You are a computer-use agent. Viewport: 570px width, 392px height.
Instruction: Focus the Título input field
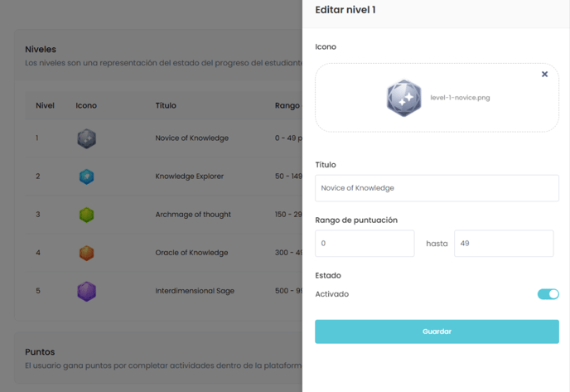[437, 188]
